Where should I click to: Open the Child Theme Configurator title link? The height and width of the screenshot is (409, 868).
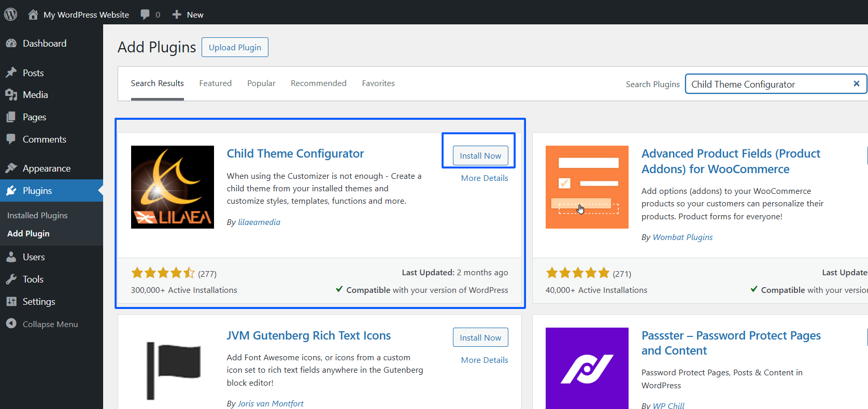coord(295,153)
